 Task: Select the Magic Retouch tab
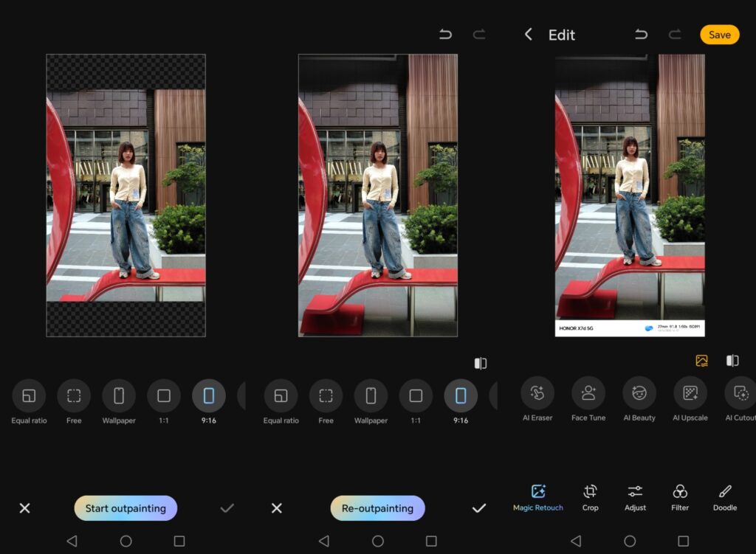pyautogui.click(x=538, y=492)
